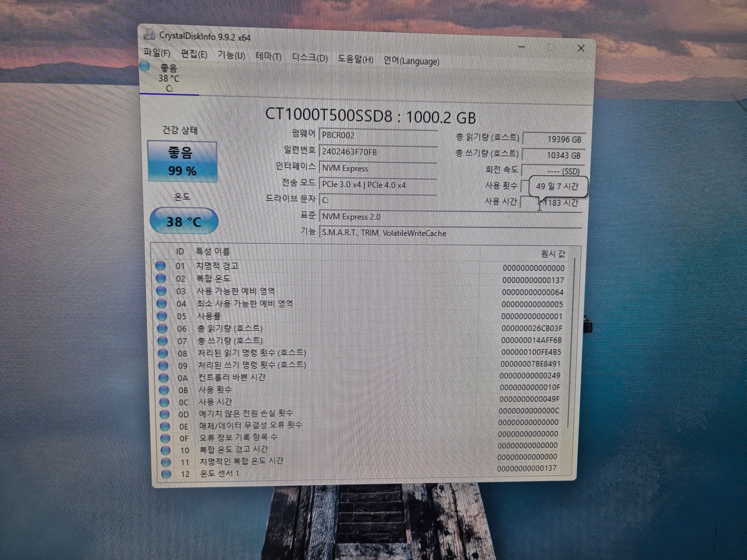Click the serial number field 2402463F70FB
Screen dimensions: 747x560
(x=378, y=152)
